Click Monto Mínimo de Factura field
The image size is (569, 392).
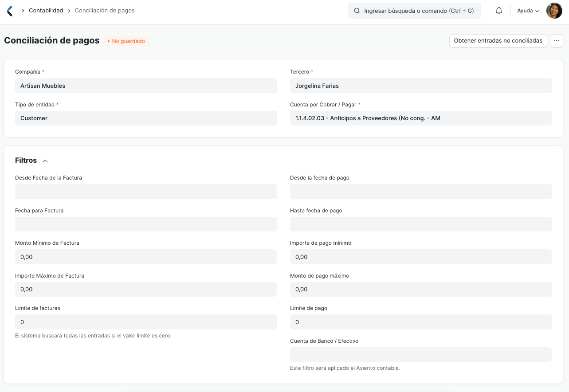pos(146,257)
